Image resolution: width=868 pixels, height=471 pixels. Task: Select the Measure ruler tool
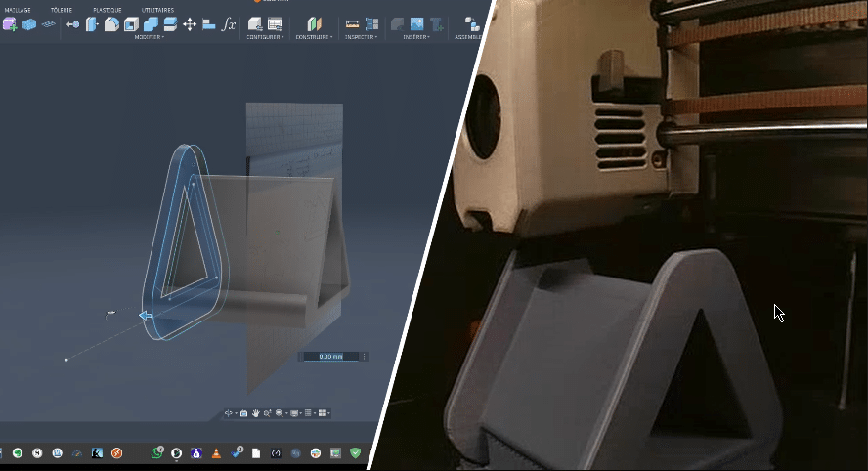coord(352,24)
